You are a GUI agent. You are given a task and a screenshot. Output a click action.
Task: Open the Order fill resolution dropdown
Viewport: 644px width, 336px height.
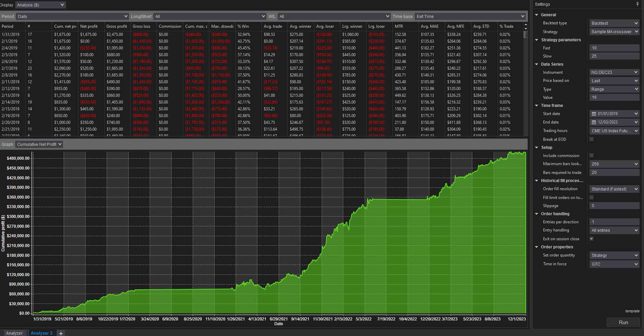point(614,189)
